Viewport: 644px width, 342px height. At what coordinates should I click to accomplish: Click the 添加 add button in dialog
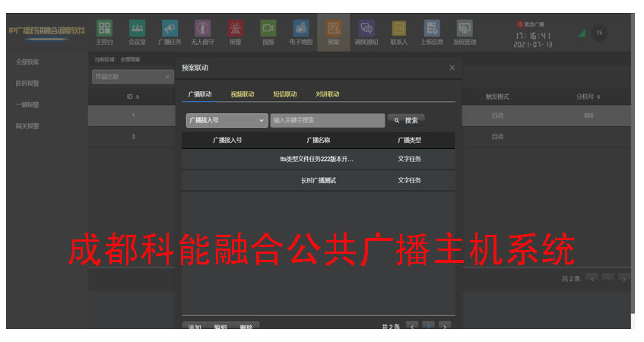[x=195, y=326]
